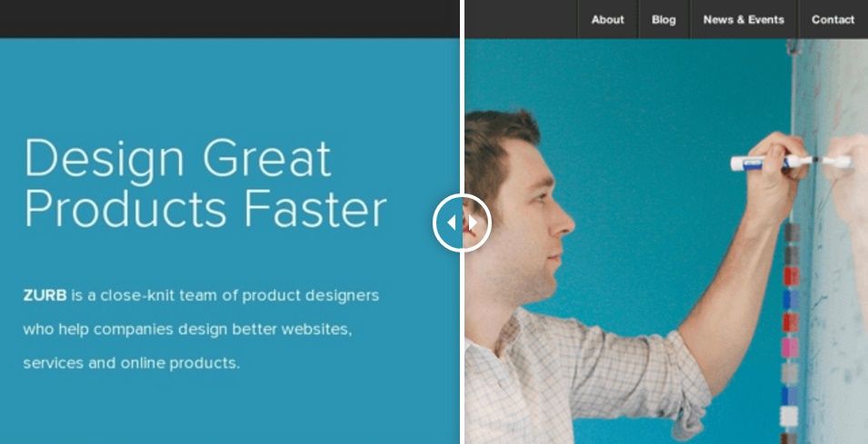The height and width of the screenshot is (444, 868).
Task: Go to the Blog section
Action: pos(663,19)
